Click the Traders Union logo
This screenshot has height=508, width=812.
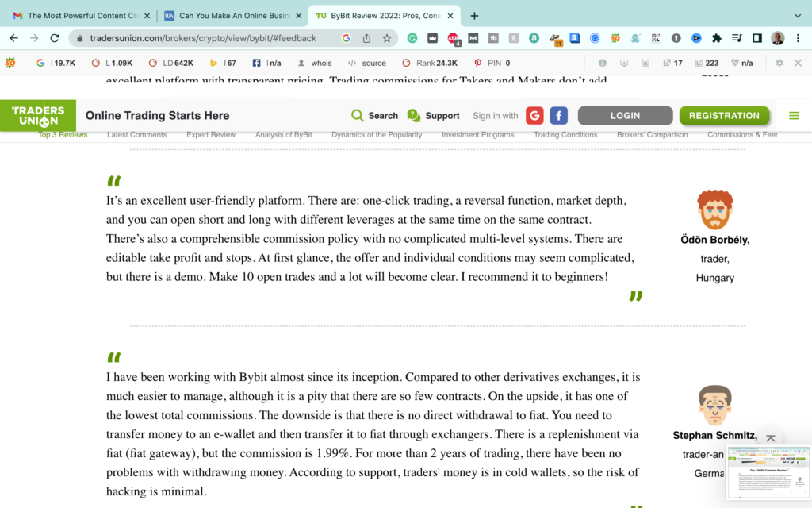(38, 116)
